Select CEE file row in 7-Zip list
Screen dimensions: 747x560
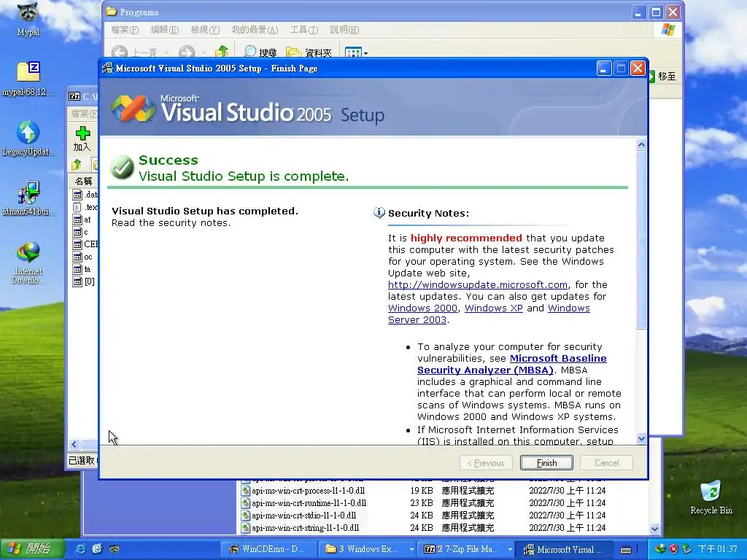(85, 244)
